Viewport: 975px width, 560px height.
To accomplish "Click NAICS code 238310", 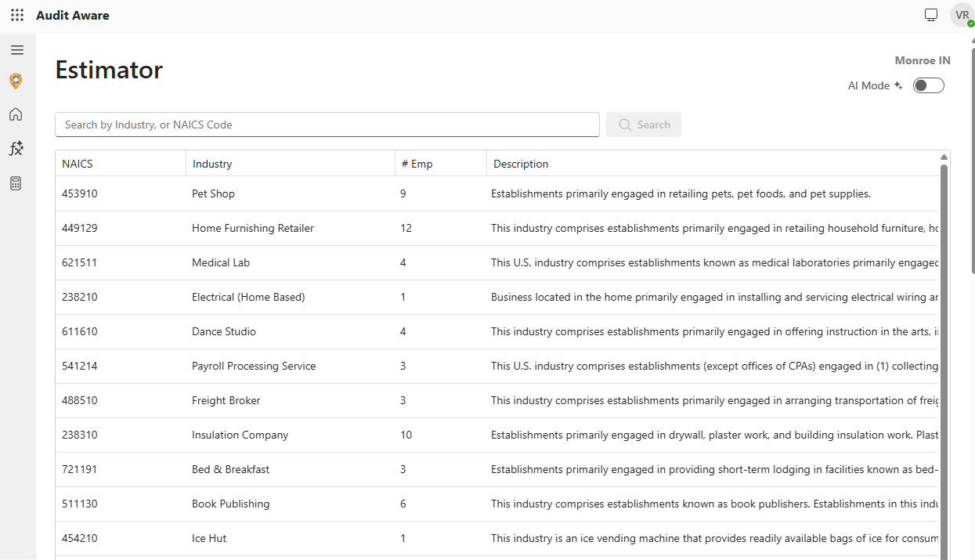I will pos(80,435).
